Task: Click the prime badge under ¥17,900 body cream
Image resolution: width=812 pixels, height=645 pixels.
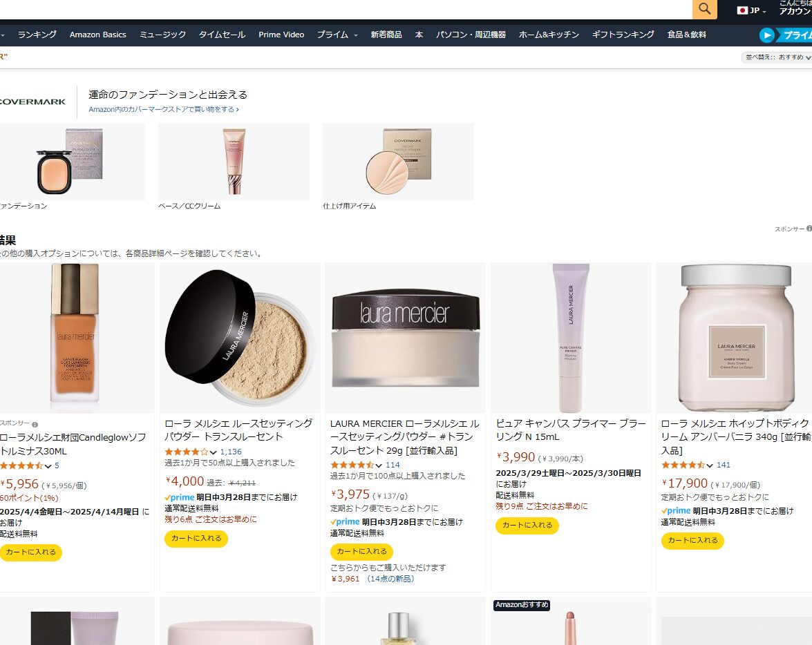Action: (676, 511)
